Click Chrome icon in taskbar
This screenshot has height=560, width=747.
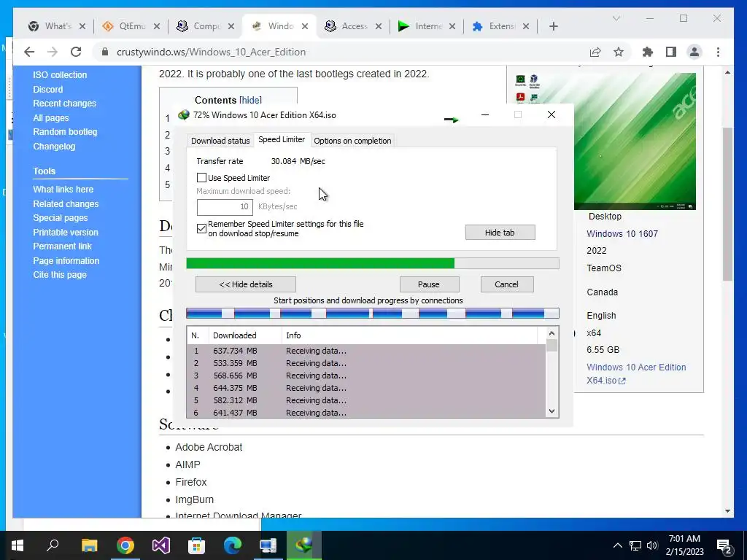[125, 545]
